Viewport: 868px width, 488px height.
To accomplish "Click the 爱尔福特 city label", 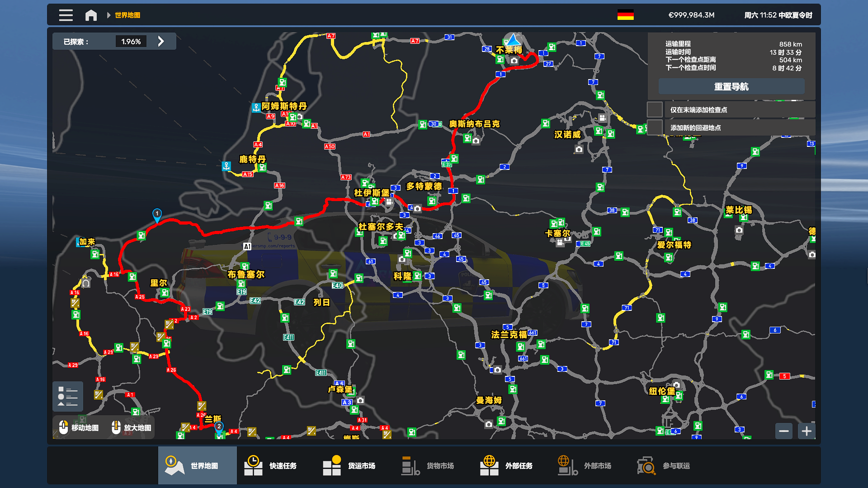I will (x=675, y=244).
